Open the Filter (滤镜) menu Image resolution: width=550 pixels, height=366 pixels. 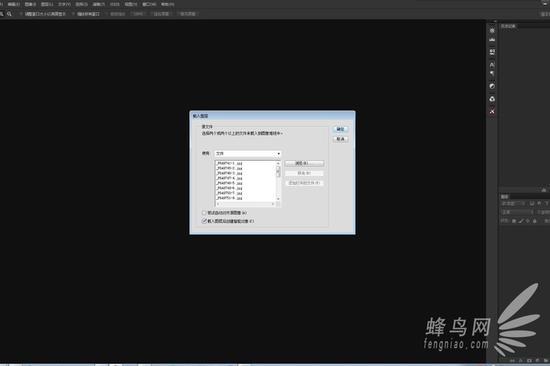click(99, 4)
